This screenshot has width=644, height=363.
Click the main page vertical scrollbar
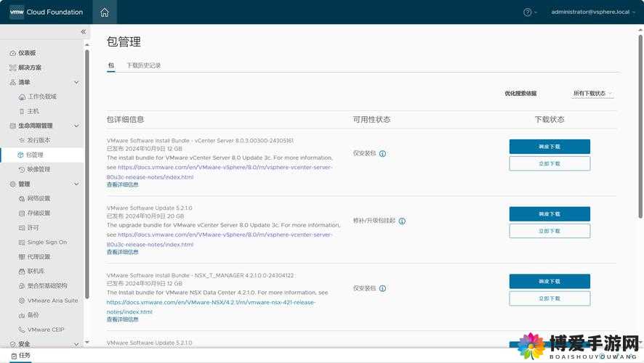coord(640,126)
